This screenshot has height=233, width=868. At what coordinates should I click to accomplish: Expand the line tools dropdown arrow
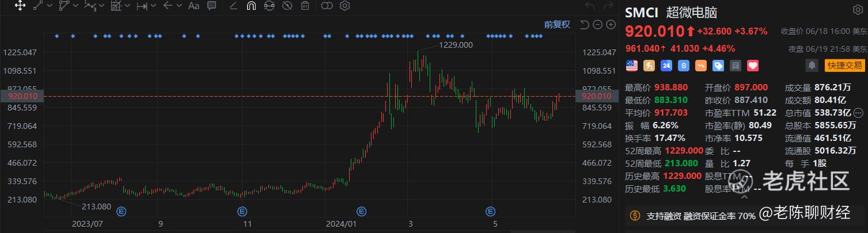pyautogui.click(x=49, y=6)
